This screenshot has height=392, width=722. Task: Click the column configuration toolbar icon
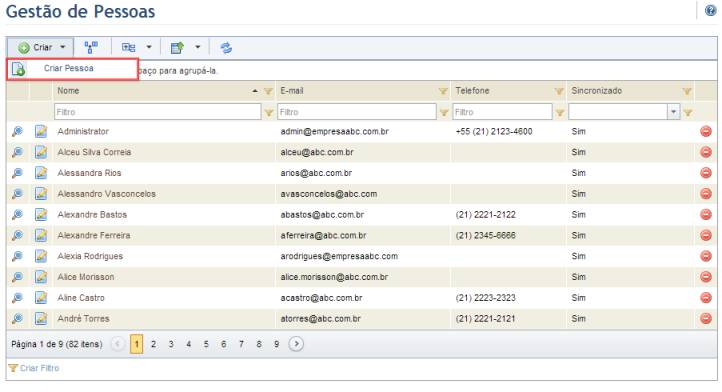point(128,47)
